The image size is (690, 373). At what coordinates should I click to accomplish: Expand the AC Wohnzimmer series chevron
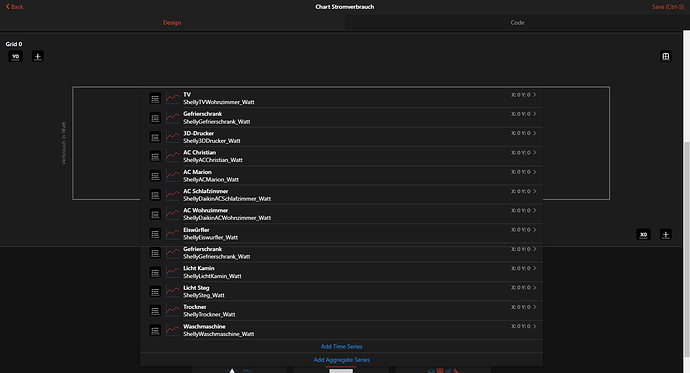click(535, 210)
